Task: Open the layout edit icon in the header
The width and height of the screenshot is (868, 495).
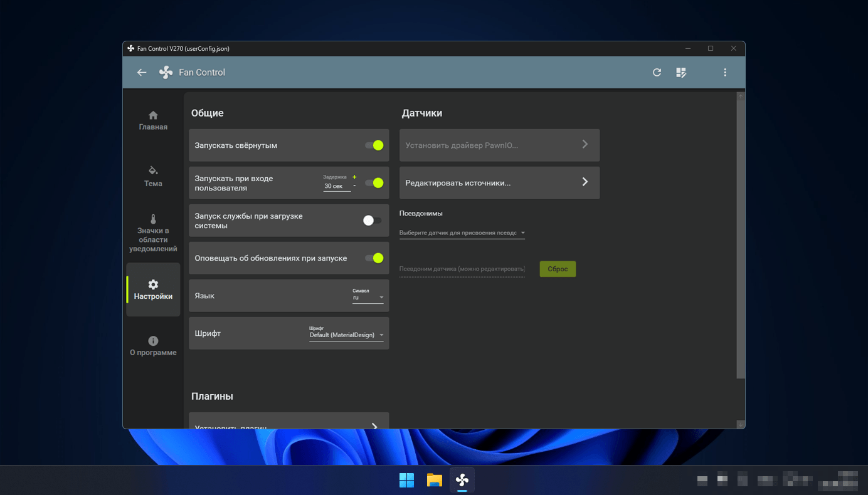Action: pyautogui.click(x=681, y=73)
